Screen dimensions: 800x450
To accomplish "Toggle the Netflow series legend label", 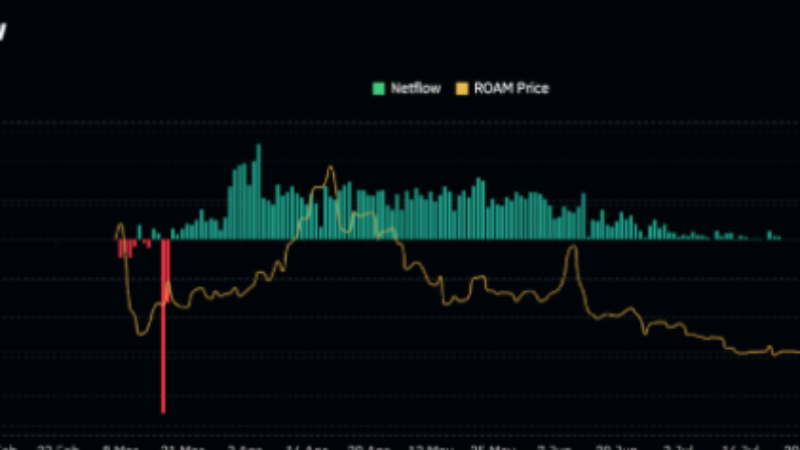I will [410, 88].
